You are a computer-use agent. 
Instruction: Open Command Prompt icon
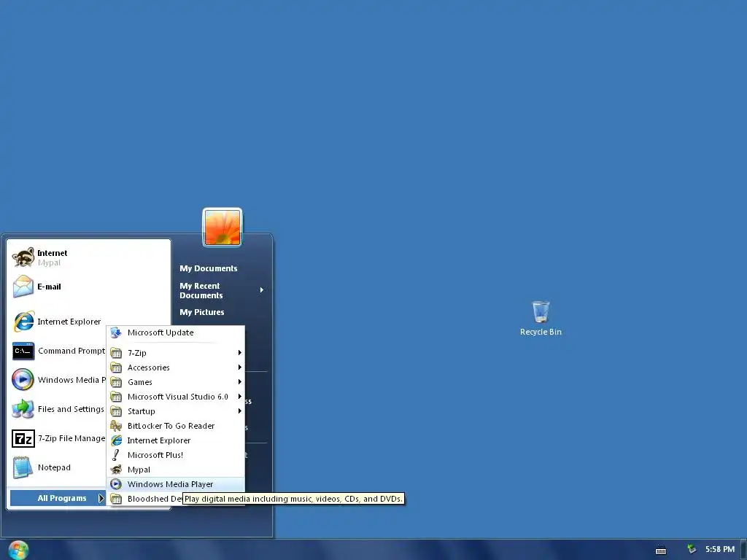coord(23,351)
